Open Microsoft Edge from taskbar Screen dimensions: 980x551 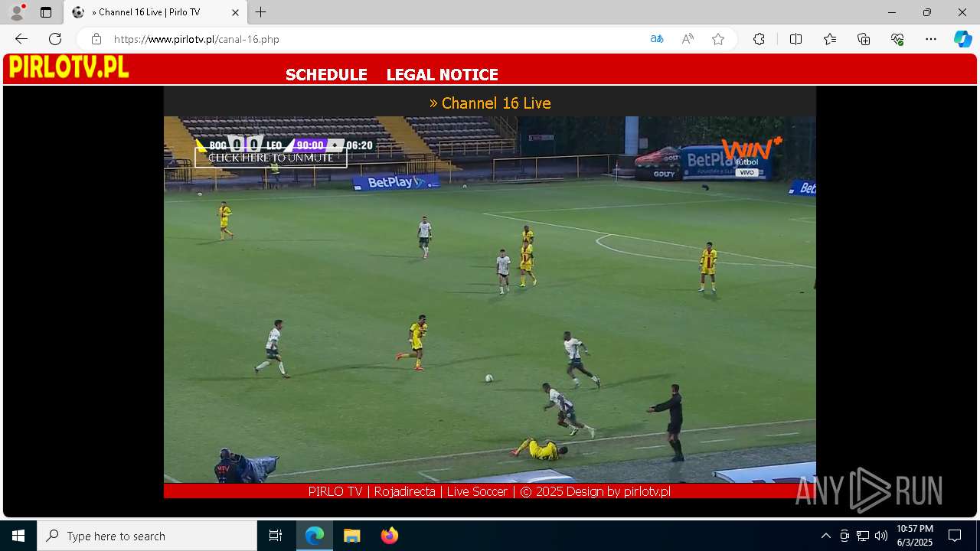point(315,536)
